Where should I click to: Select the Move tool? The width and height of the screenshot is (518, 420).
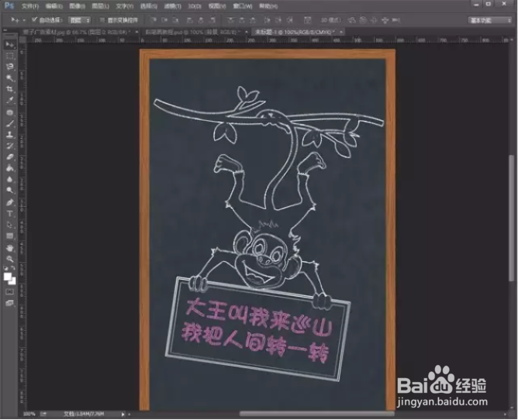click(x=9, y=45)
